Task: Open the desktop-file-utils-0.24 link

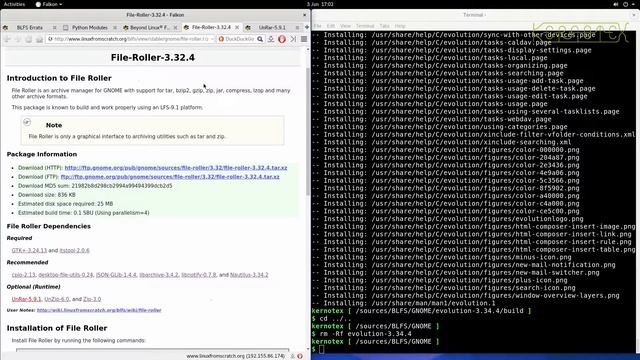Action: coord(65,275)
